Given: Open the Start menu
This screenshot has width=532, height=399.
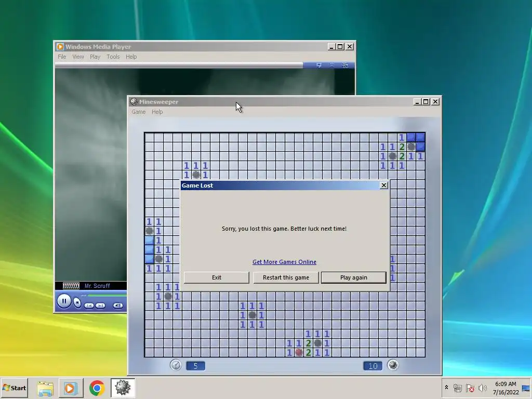Looking at the screenshot, I should tap(14, 388).
